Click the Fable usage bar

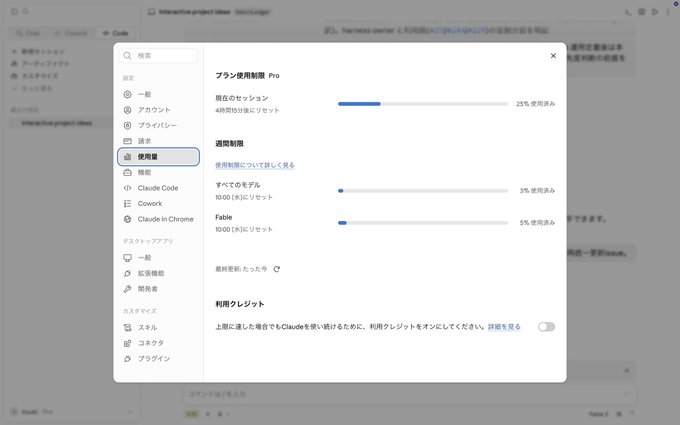[423, 223]
